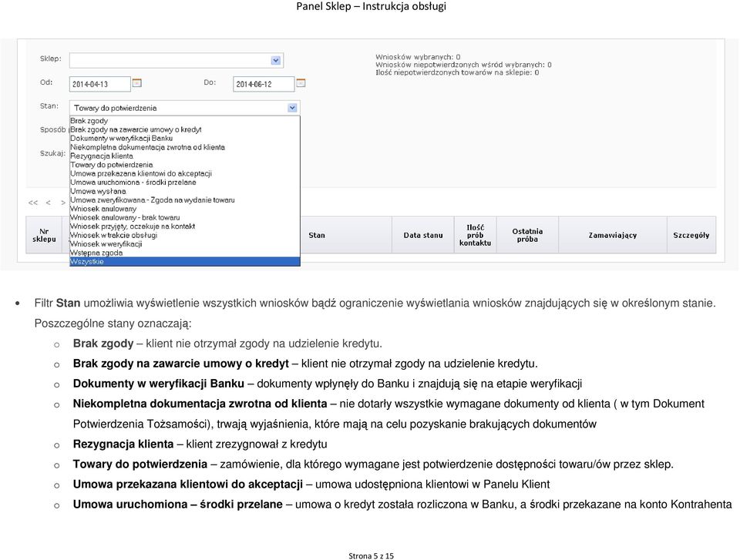Select 'Wstępna zgoda' status option
Viewport: 740px width, 560px height.
(184, 253)
